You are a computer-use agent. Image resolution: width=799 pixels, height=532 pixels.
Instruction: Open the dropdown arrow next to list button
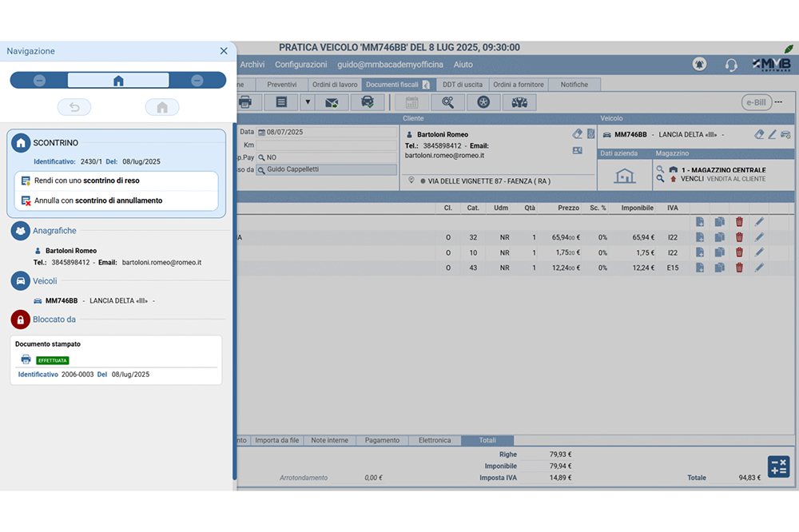coord(307,102)
